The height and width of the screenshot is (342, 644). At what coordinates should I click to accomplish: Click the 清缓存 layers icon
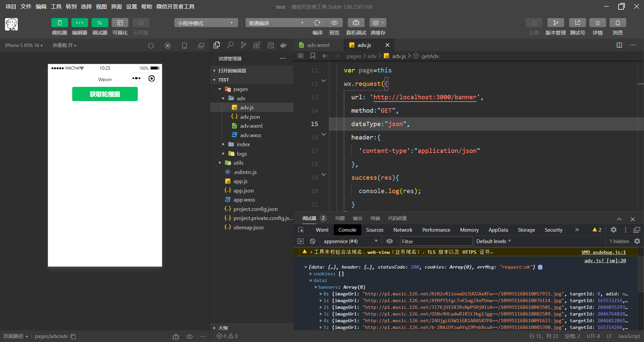tap(378, 23)
